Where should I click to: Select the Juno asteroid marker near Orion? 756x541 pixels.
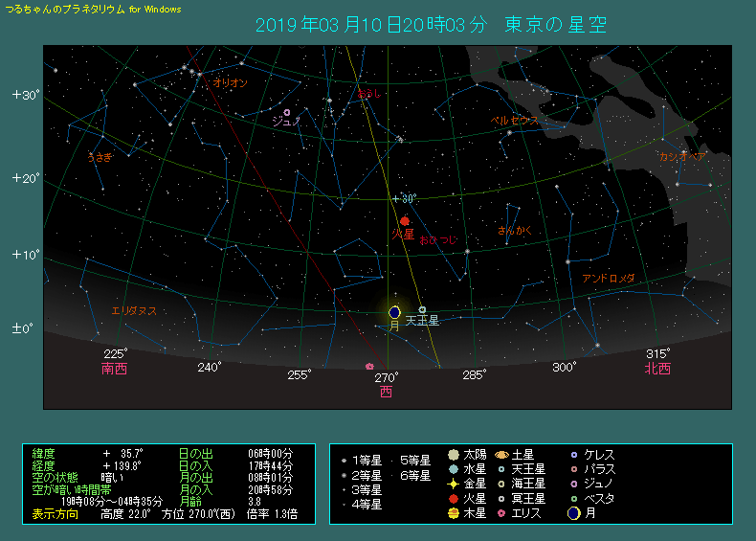287,113
